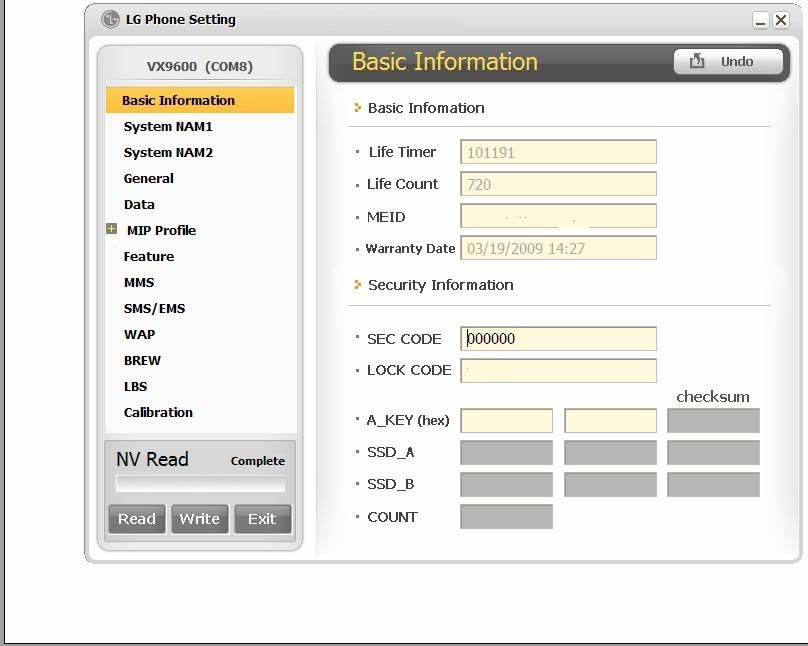Select the BREW section
This screenshot has height=646, width=808.
(142, 361)
